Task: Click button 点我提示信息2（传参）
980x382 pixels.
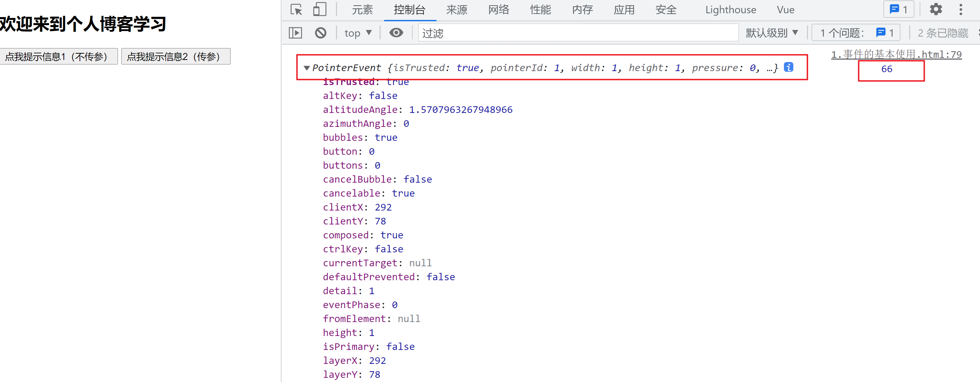Action: click(x=175, y=56)
